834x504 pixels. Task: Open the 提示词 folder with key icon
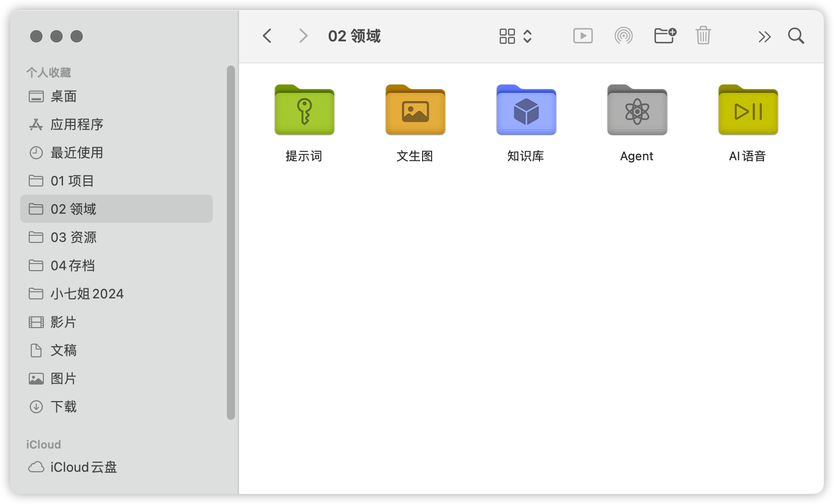(304, 111)
